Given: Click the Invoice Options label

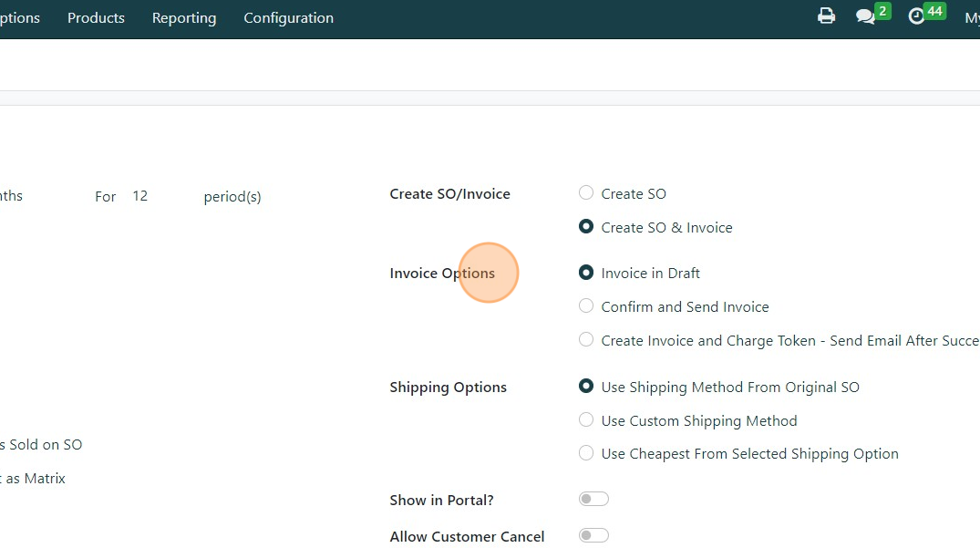Looking at the screenshot, I should 442,274.
